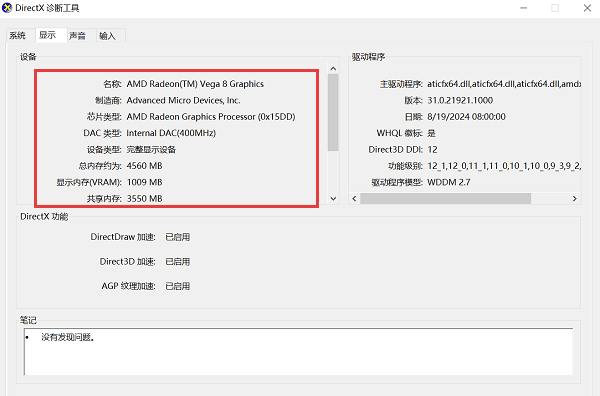The height and width of the screenshot is (396, 600).
Task: Click down arrow of device list scrollbar
Action: click(333, 199)
